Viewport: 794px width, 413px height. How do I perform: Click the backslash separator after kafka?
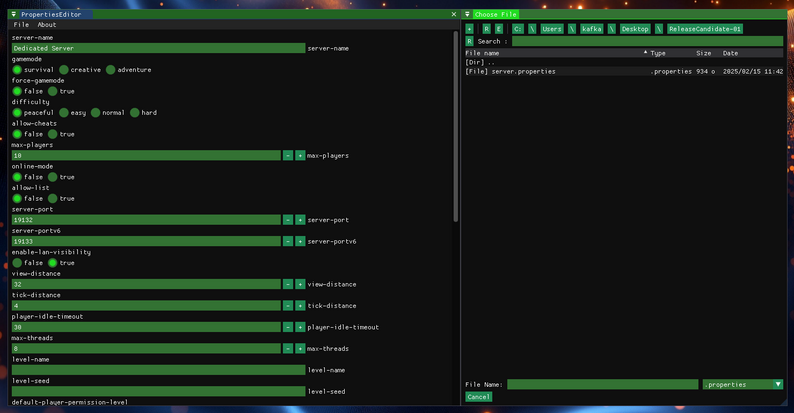pyautogui.click(x=612, y=29)
